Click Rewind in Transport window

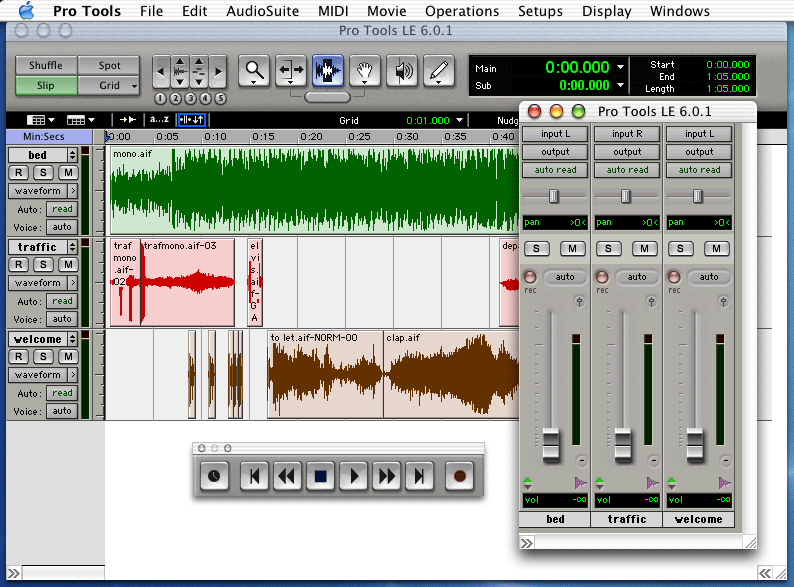(287, 476)
